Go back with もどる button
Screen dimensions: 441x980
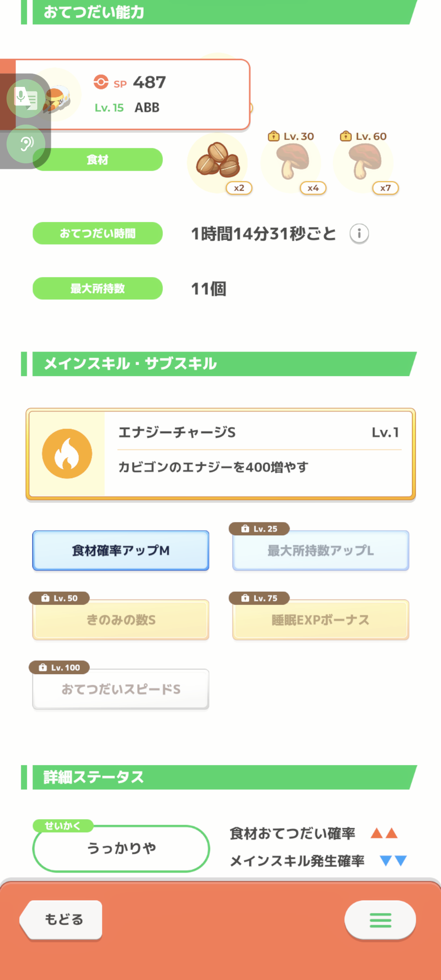point(61,920)
